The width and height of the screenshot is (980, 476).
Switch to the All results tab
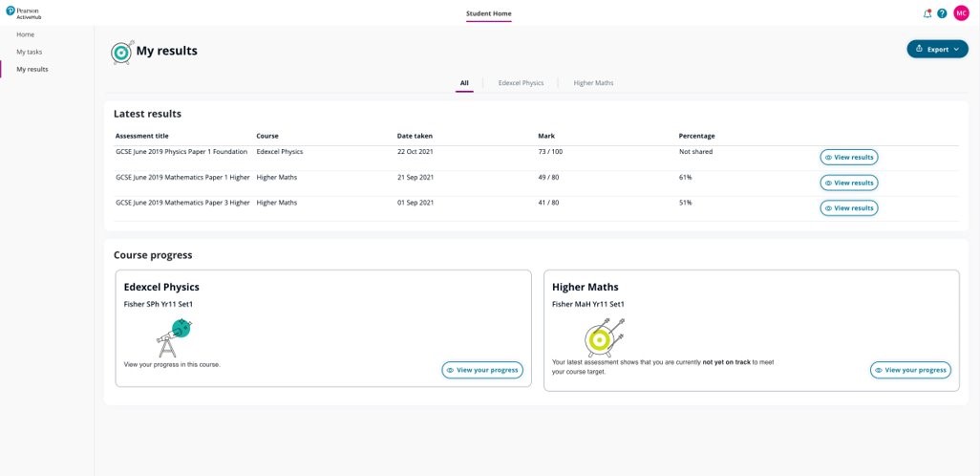click(464, 82)
